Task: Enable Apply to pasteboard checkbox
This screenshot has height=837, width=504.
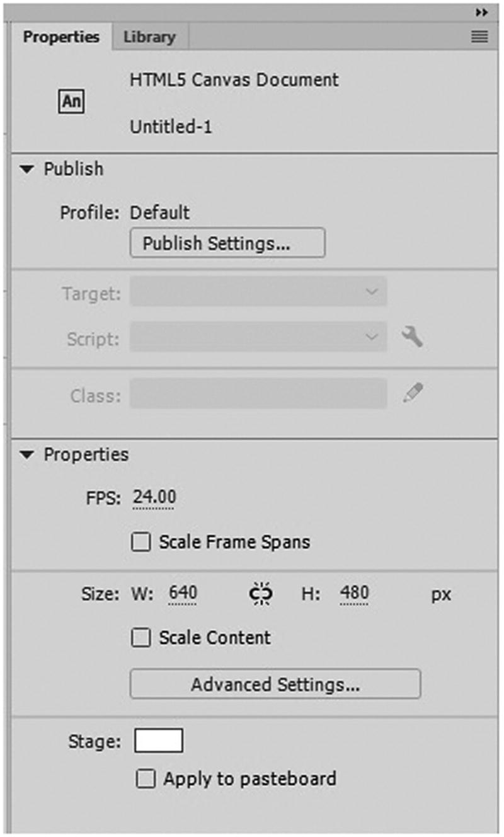Action: click(x=146, y=779)
